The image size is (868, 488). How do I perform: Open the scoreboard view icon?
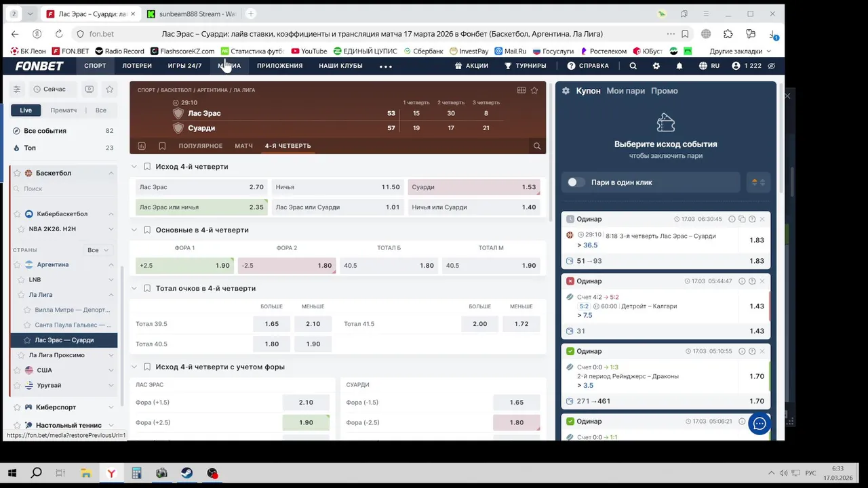[521, 90]
